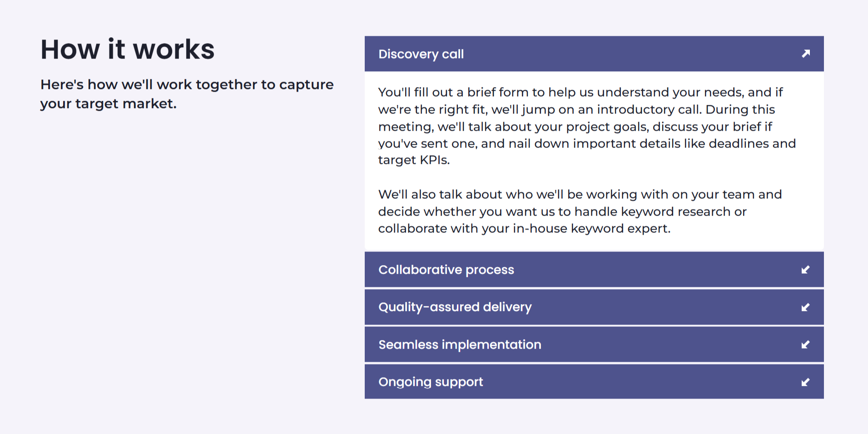Click arrow icon on Ongoing support row
Screen dimensions: 868x434
point(805,382)
